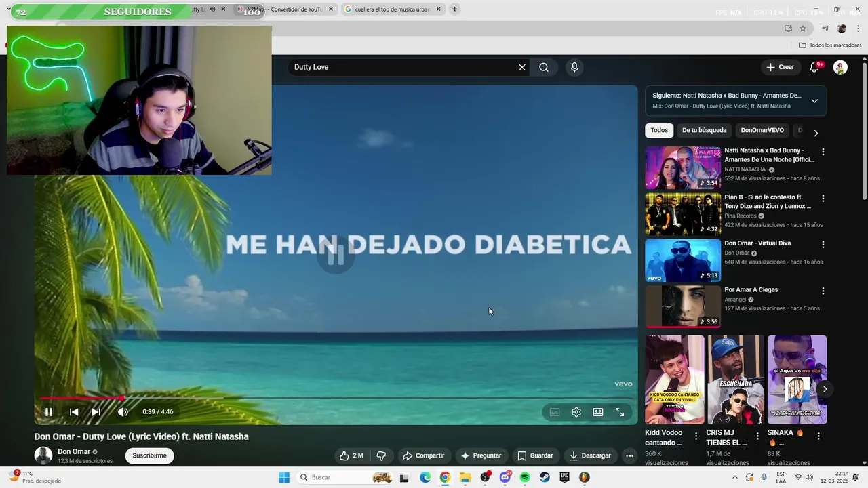Screen dimensions: 868x488
Task: Toggle subtitles button in the player
Action: [555, 412]
